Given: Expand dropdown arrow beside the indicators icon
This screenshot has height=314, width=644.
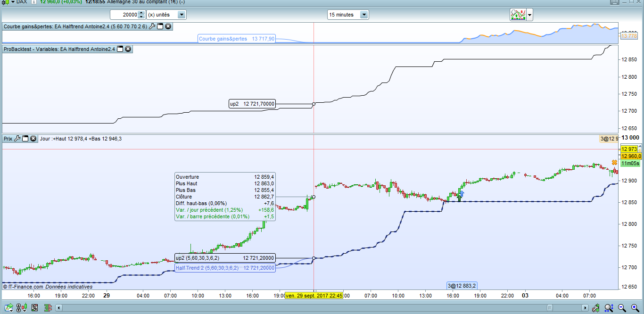Looking at the screenshot, I should click(x=530, y=15).
